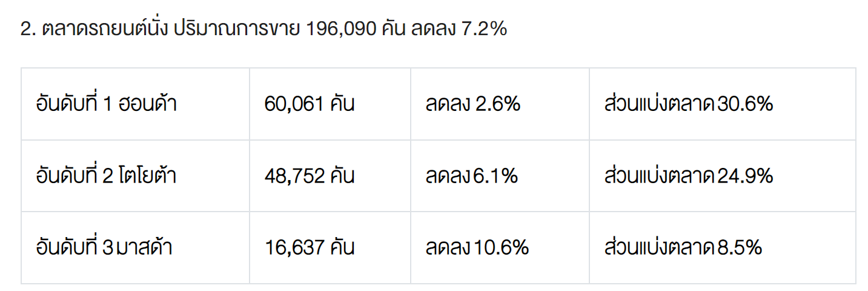Click the brand name ฮอนด้า
The width and height of the screenshot is (868, 291).
pos(147,104)
